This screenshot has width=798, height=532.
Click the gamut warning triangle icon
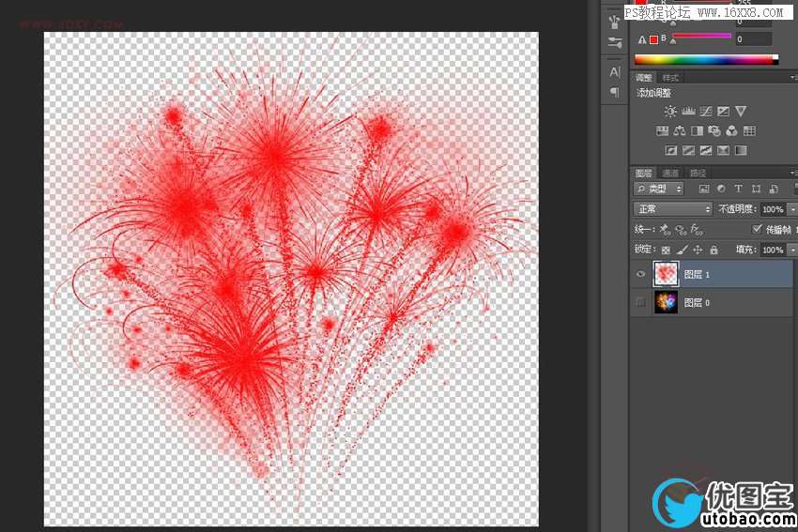[642, 39]
